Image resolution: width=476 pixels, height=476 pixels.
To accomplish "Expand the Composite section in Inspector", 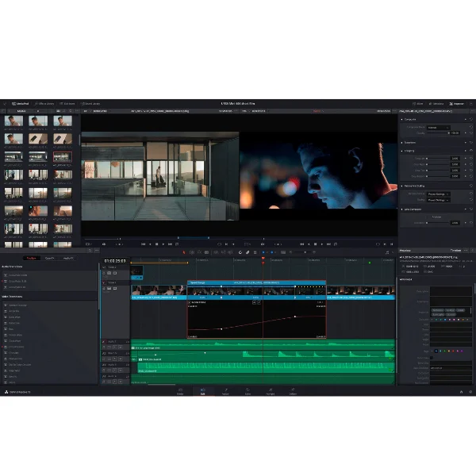I will point(402,120).
